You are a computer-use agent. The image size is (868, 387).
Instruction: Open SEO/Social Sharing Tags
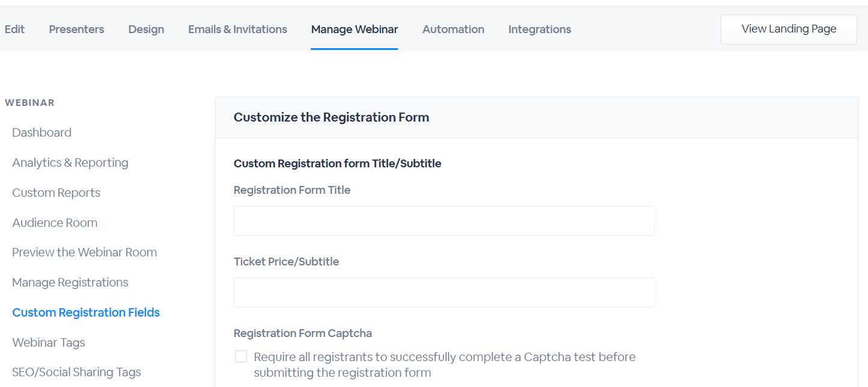coord(76,372)
